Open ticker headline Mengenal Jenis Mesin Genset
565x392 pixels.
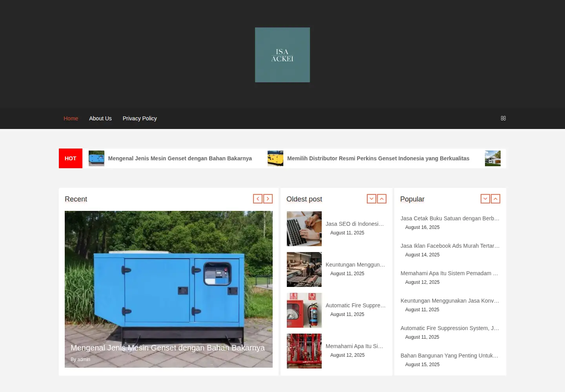coord(180,158)
